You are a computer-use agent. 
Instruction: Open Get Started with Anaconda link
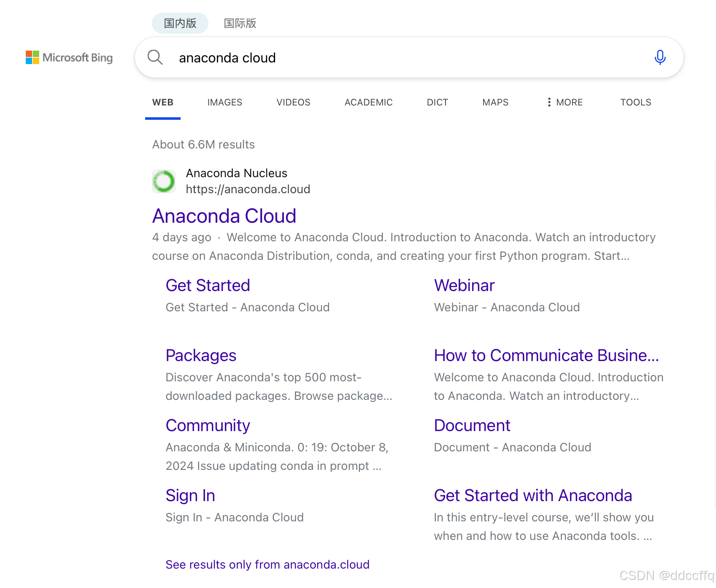tap(533, 496)
